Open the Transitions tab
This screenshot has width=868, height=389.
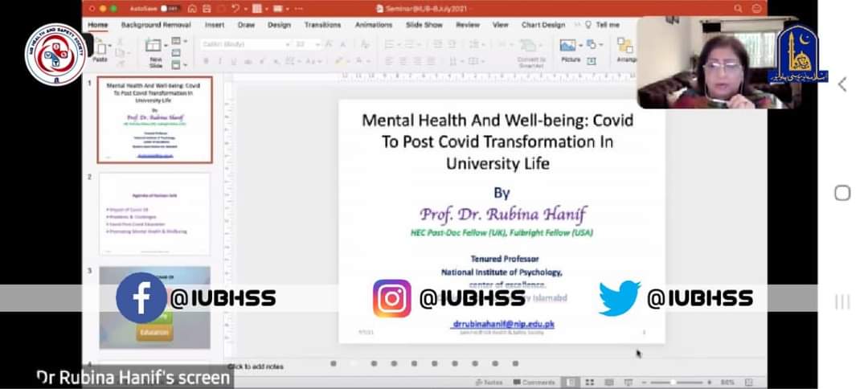(x=323, y=25)
